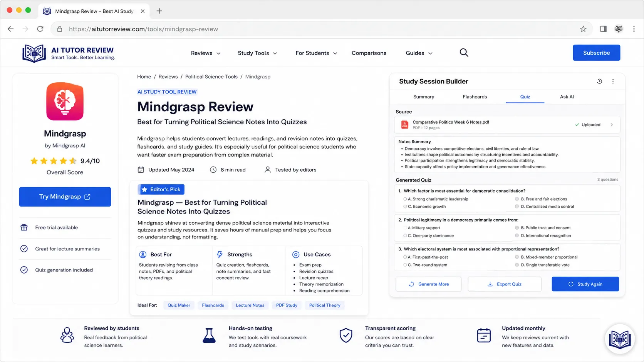This screenshot has height=362, width=644.
Task: Select answer D. International recognition
Action: pyautogui.click(x=543, y=235)
